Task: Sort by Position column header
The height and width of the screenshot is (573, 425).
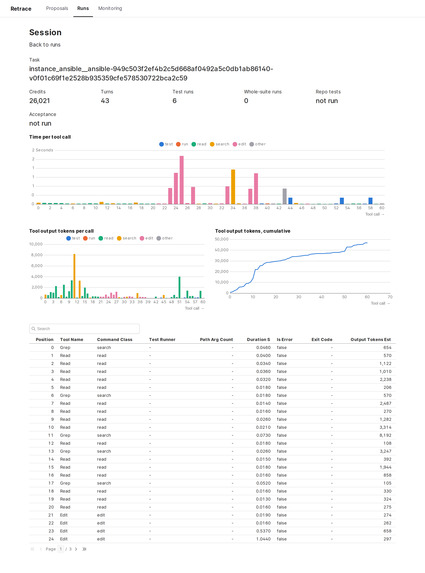Action: click(x=45, y=339)
